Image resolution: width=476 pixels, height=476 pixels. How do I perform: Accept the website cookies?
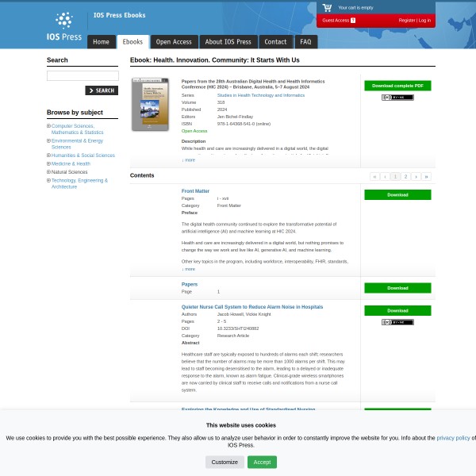point(262,462)
